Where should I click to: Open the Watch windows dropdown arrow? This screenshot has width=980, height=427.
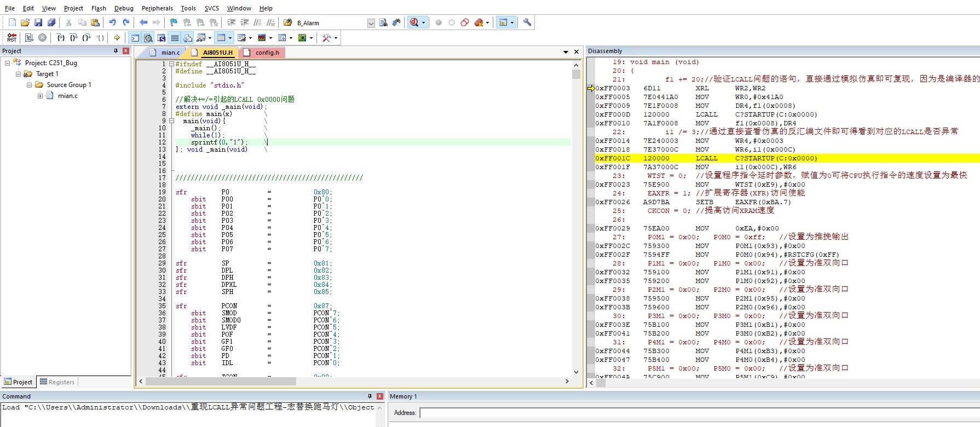point(210,38)
